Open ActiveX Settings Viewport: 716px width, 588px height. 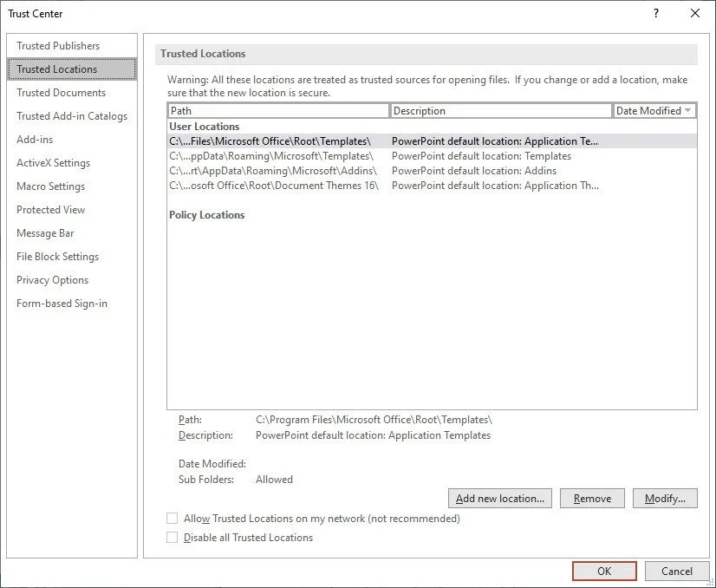(53, 163)
